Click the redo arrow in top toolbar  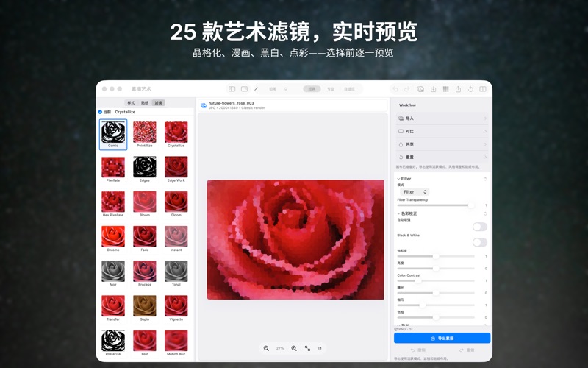tap(407, 89)
